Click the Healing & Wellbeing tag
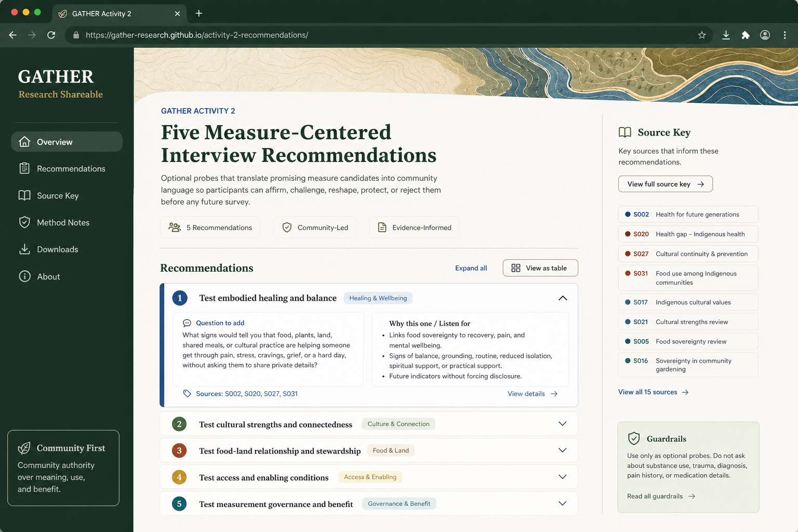This screenshot has height=532, width=798. point(378,298)
